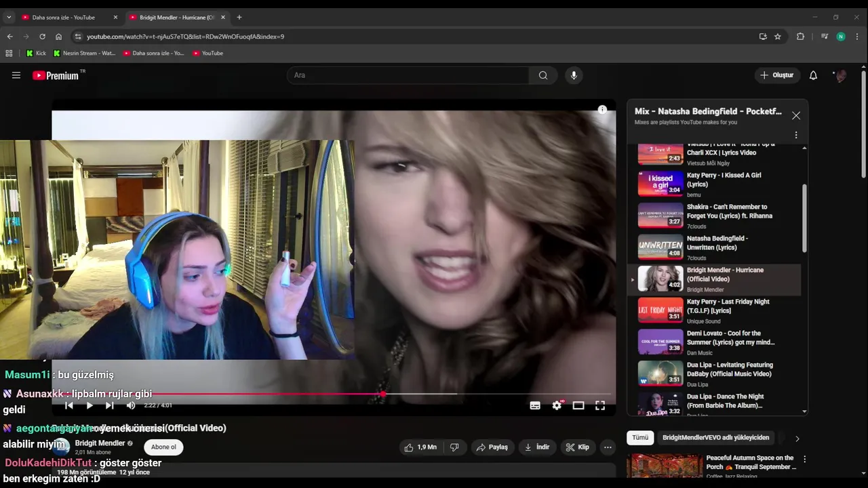The image size is (868, 488).
Task: Open Mix playlist three-dot options
Action: (x=796, y=135)
